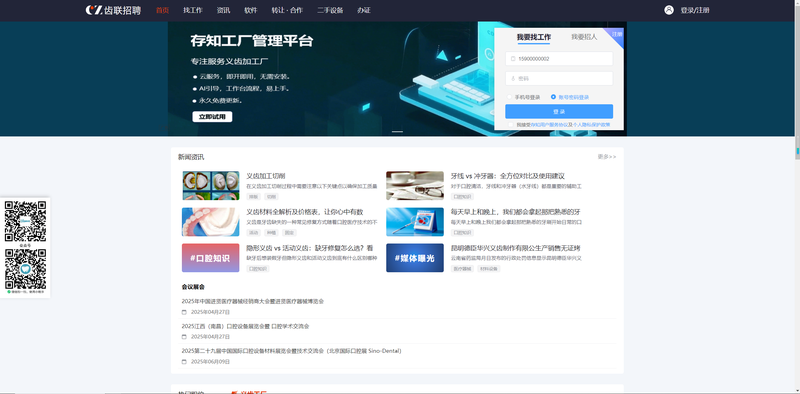Open article 隐形义齿 vs 活动义齿
Screen dimensions: 800x394
tap(310, 248)
